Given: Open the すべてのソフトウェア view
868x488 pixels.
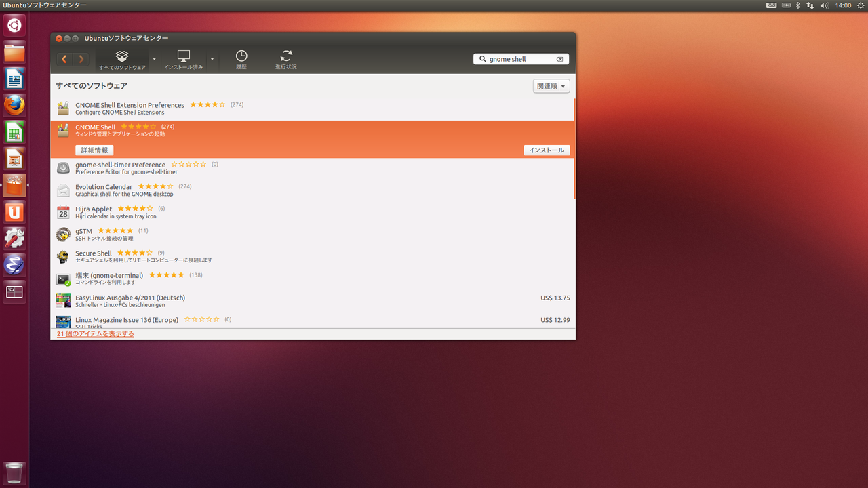Looking at the screenshot, I should point(122,60).
